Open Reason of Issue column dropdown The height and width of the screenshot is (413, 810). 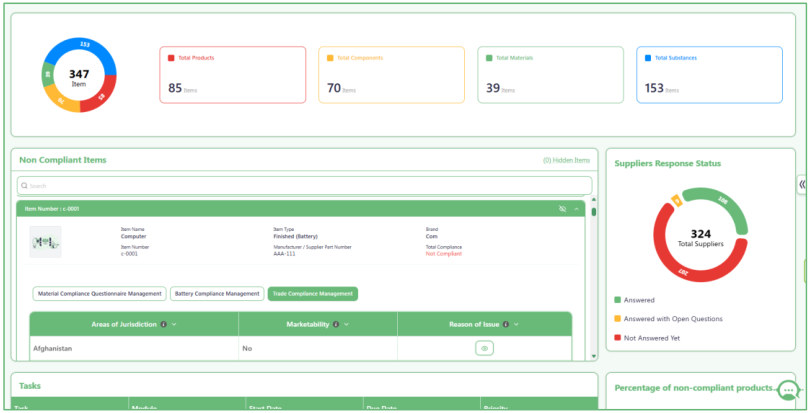pyautogui.click(x=516, y=324)
